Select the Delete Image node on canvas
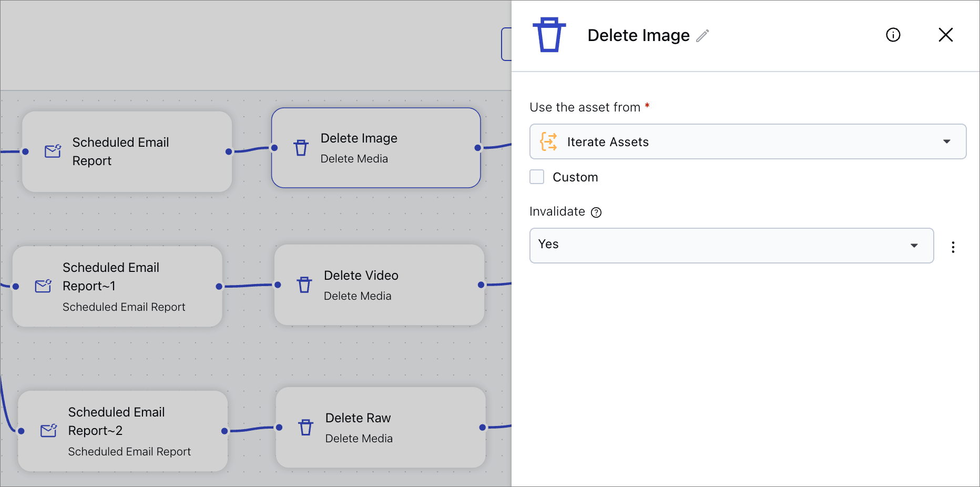 pos(376,148)
